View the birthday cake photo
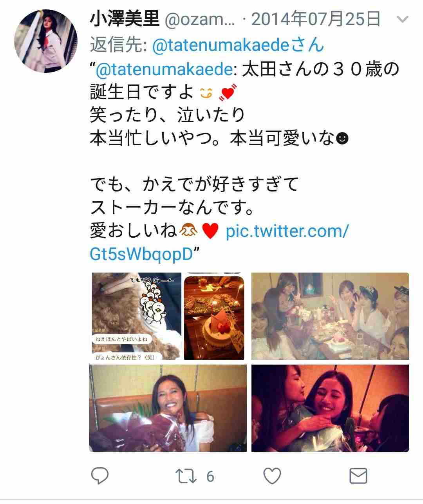423x504 pixels. [214, 316]
